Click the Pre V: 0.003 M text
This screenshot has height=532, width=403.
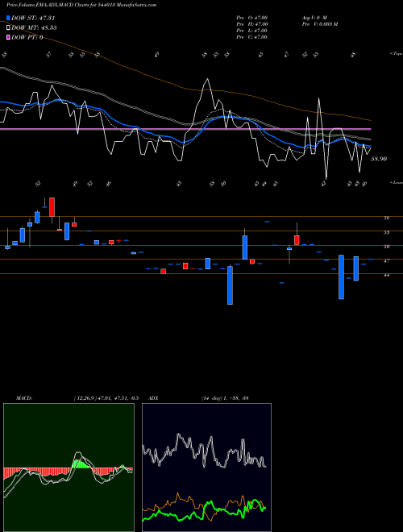click(320, 24)
